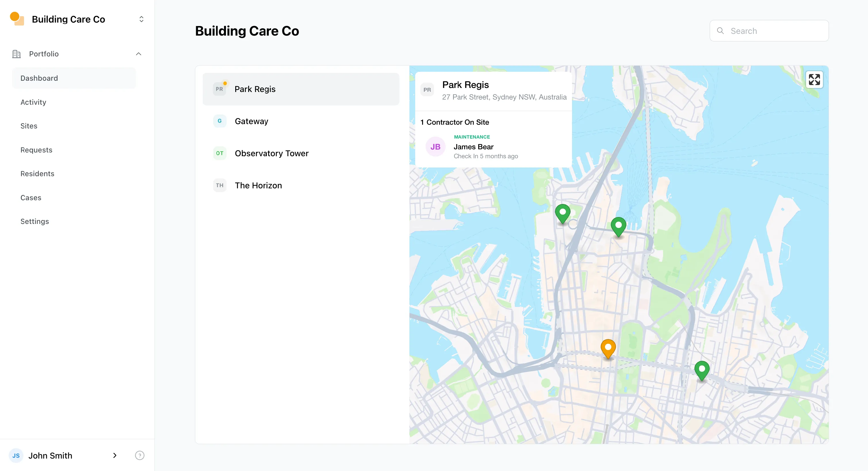Click the fullscreen expand map icon
Image resolution: width=868 pixels, height=471 pixels.
(814, 80)
